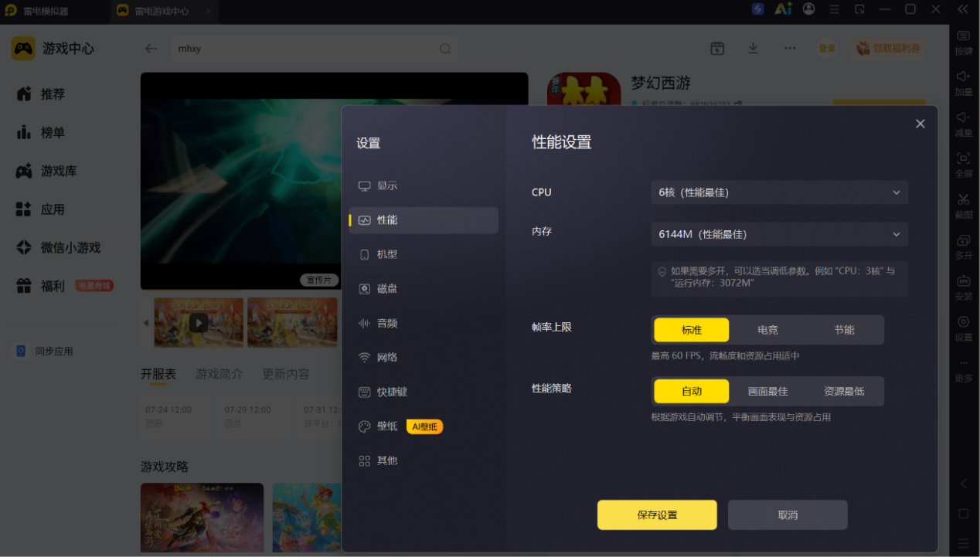Click the 保存设置 button
This screenshot has width=980, height=557.
click(657, 515)
